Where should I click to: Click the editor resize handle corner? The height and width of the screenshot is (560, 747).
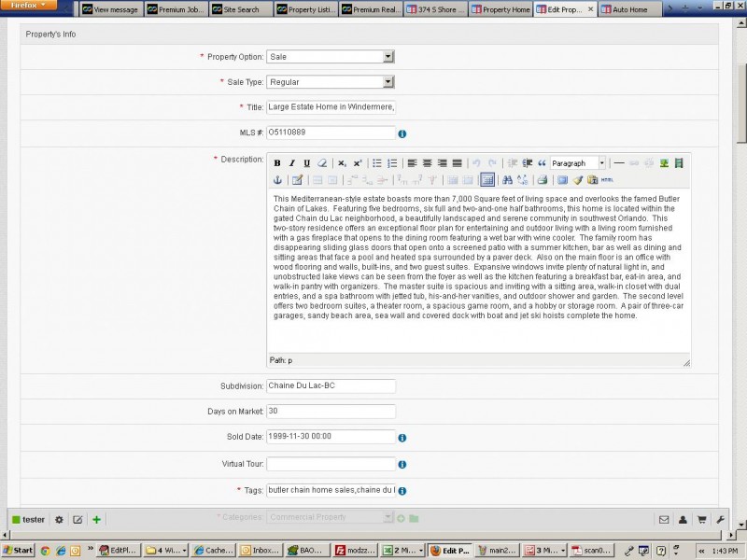point(686,363)
